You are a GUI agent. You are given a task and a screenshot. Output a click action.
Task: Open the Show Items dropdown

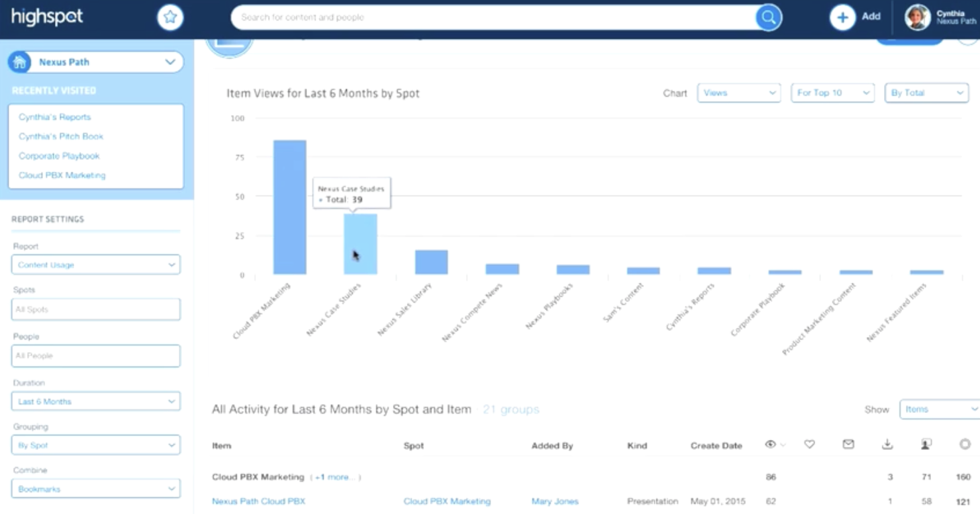[940, 409]
